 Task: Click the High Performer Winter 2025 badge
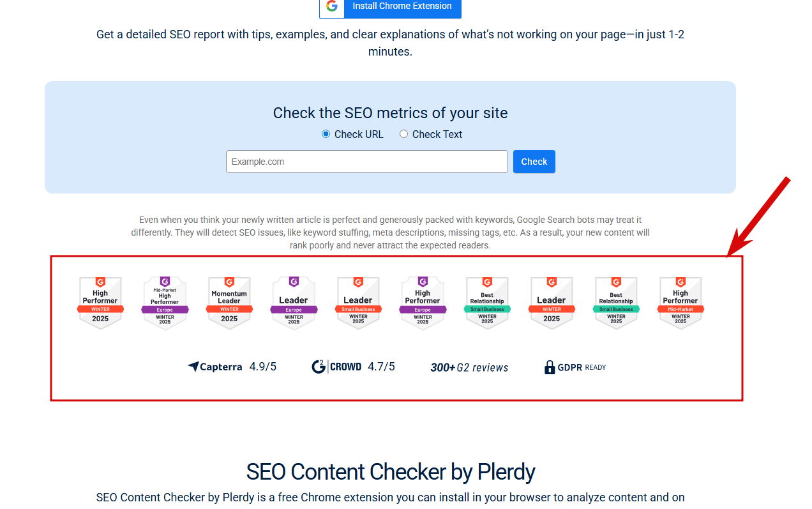pos(100,303)
